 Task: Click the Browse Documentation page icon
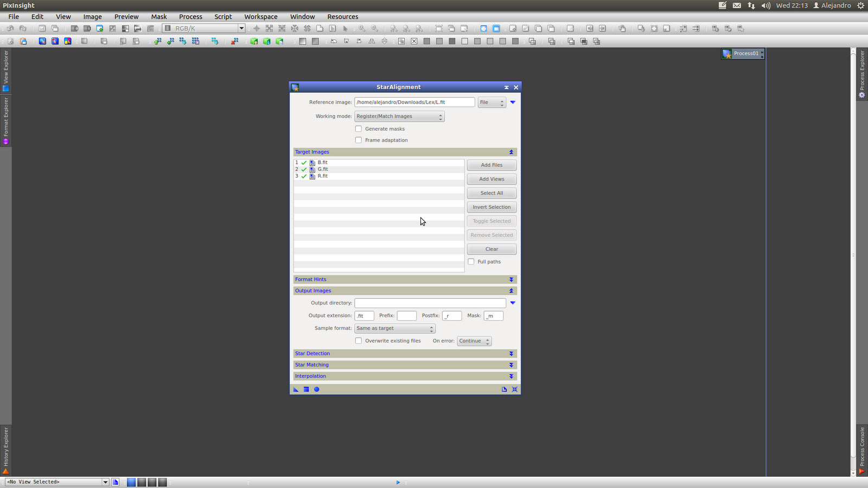[505, 389]
